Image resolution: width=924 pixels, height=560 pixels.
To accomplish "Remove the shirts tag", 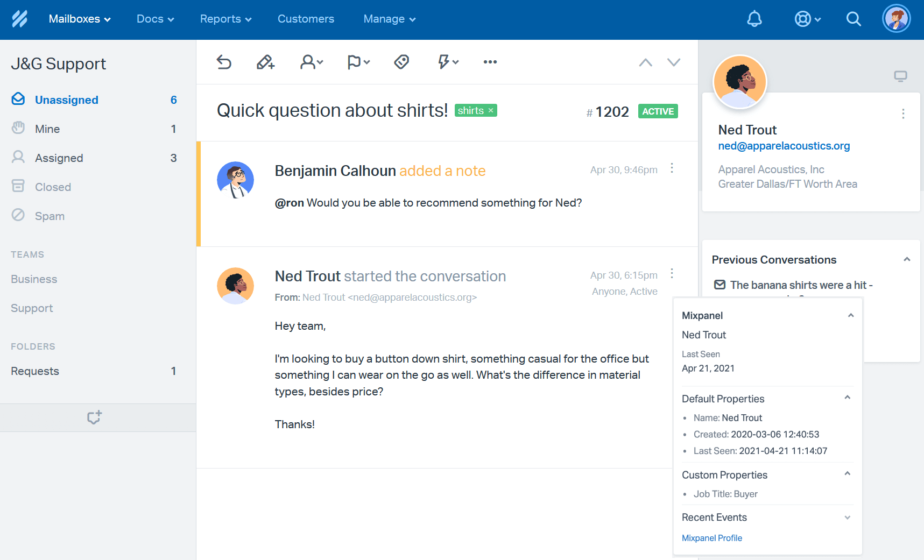I will [x=491, y=111].
